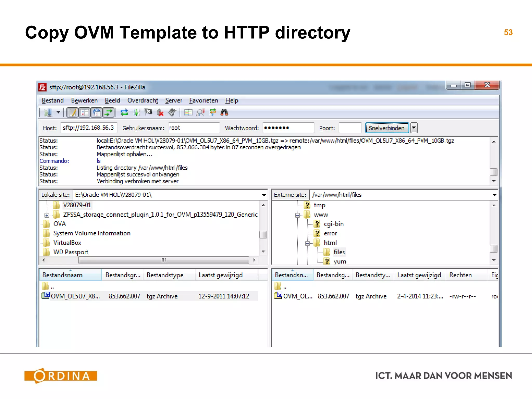The height and width of the screenshot is (399, 532).
Task: Open Lokale site path dropdown
Action: pos(264,195)
